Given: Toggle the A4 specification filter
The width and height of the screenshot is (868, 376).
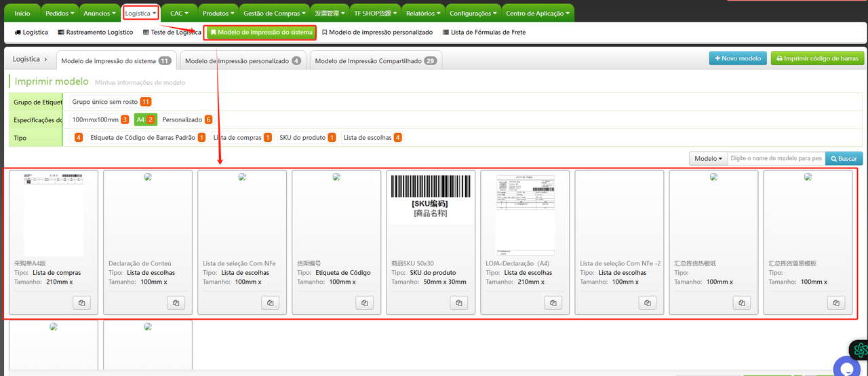Looking at the screenshot, I should (145, 119).
